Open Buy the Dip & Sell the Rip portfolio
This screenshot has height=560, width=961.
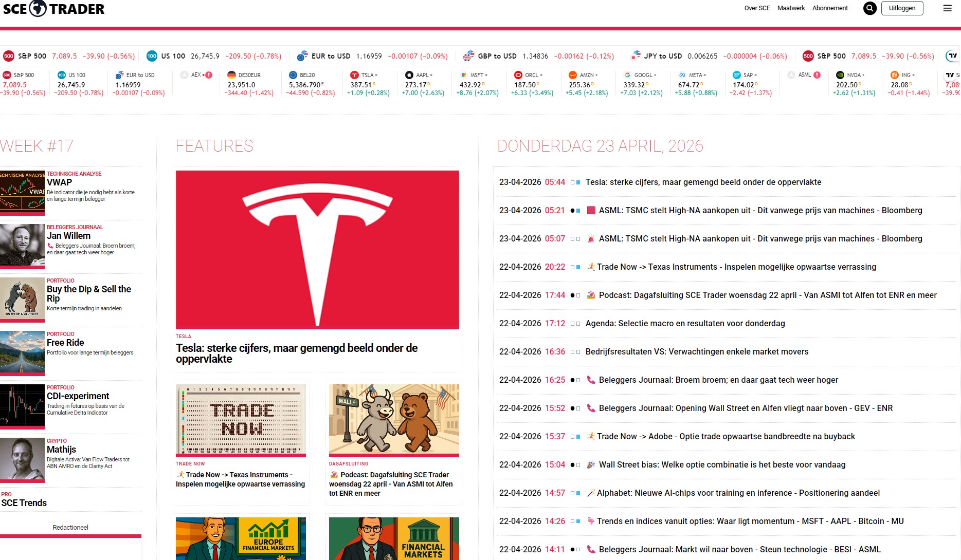89,294
